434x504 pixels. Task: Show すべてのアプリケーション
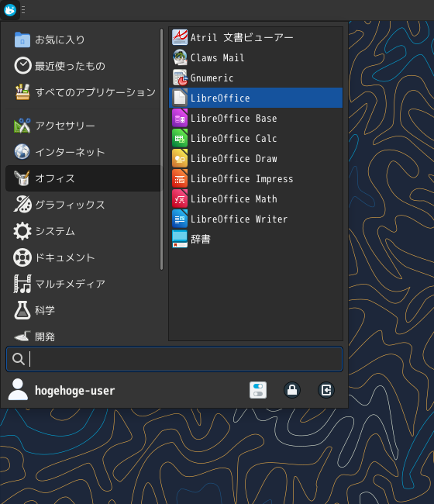(x=82, y=92)
